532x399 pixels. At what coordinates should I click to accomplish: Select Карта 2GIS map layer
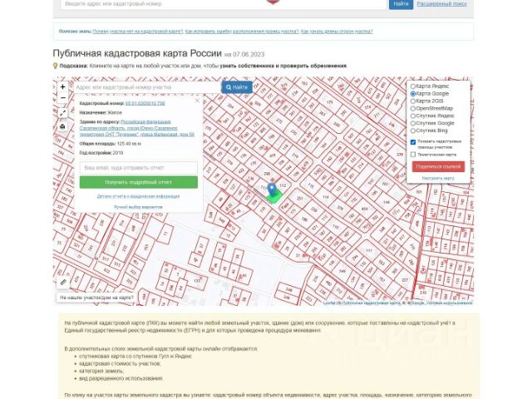point(413,101)
